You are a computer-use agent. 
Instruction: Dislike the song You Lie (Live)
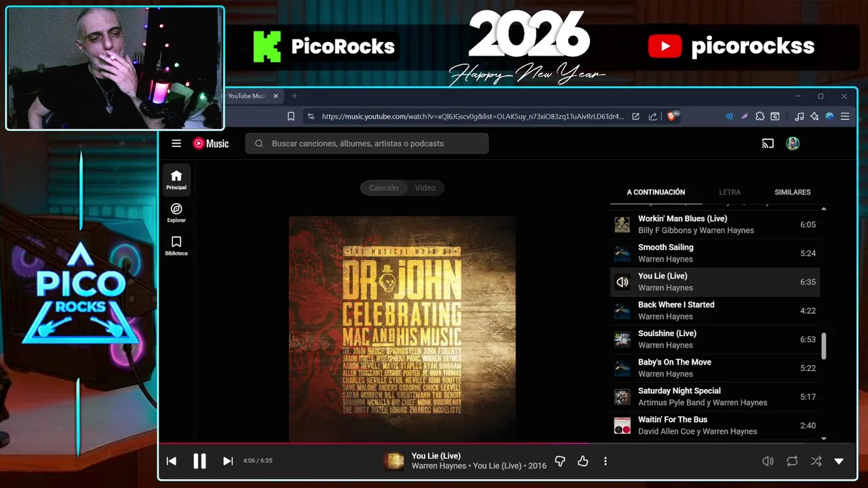(560, 461)
